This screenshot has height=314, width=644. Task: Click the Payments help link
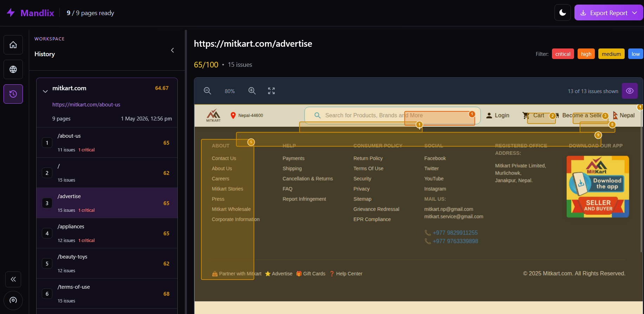(293, 158)
